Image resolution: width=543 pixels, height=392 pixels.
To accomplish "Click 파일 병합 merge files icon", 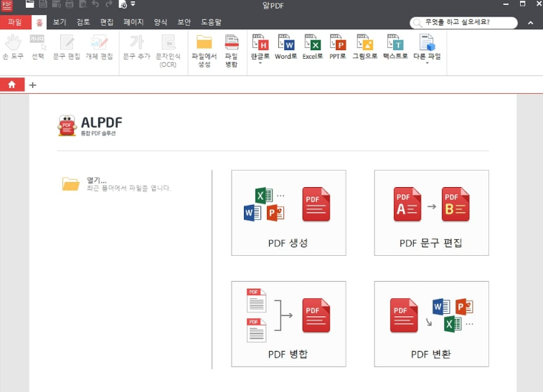I will 231,51.
